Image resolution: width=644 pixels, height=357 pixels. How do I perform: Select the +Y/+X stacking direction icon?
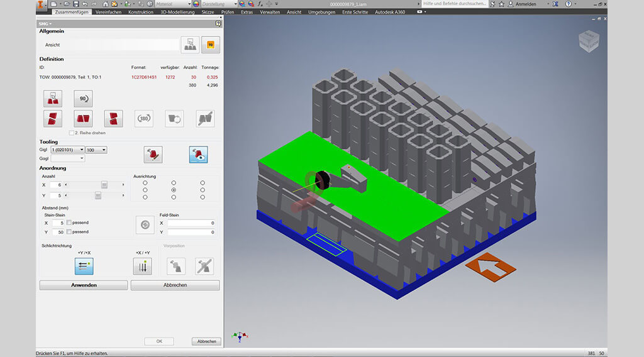(x=84, y=266)
